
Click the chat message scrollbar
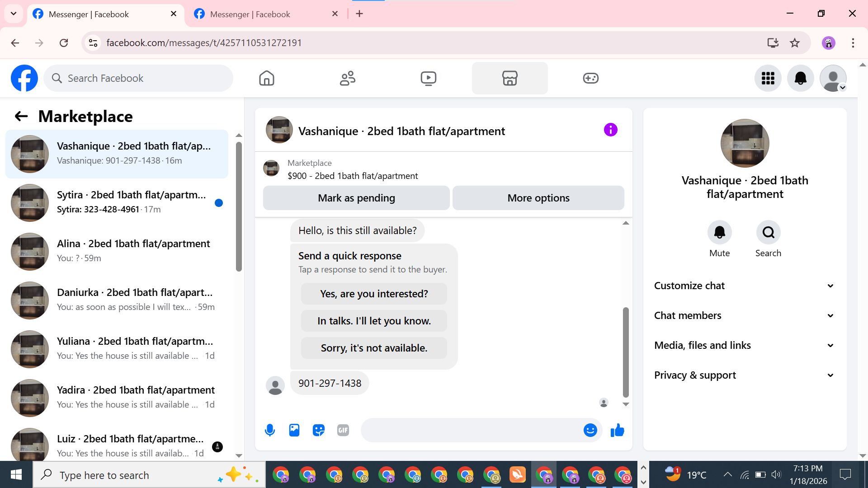click(x=626, y=352)
